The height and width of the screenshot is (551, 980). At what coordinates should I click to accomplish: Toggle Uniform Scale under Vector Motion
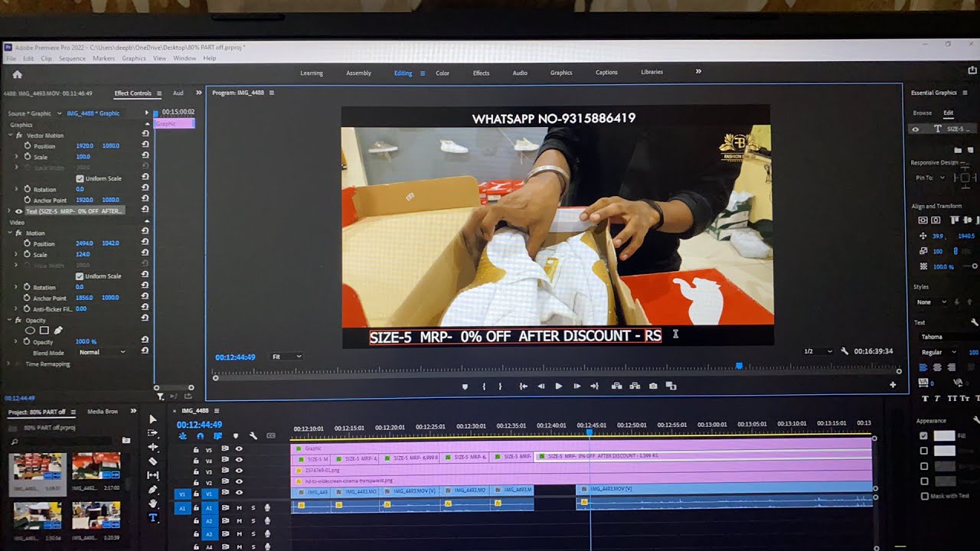[x=80, y=178]
